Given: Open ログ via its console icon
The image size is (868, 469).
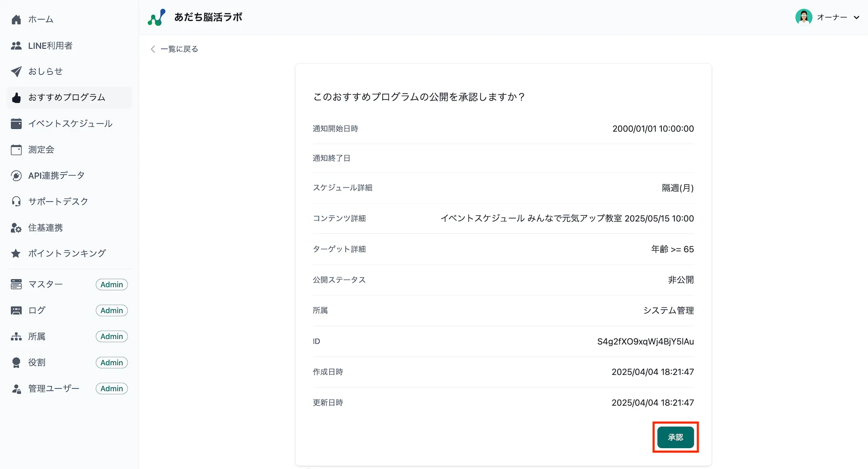Looking at the screenshot, I should click(x=16, y=310).
